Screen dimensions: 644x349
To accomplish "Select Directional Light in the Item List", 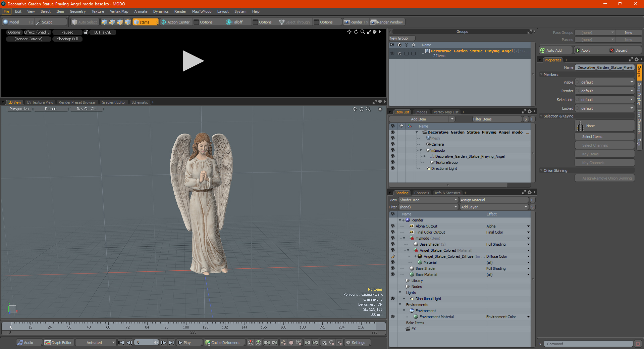I will coord(444,168).
